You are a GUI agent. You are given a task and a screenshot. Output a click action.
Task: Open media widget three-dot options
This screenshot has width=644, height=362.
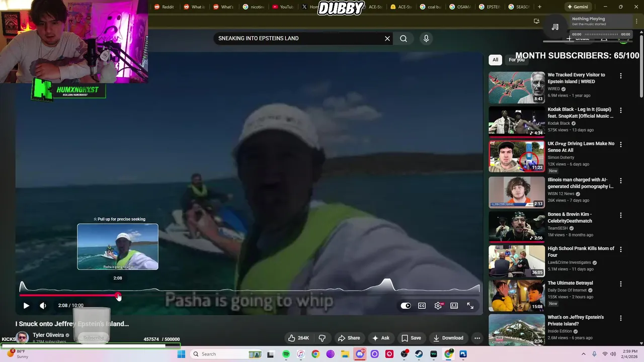637,22
